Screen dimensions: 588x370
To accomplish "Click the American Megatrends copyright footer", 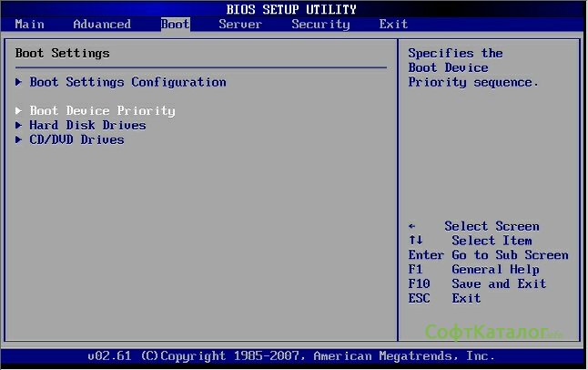I will [x=291, y=355].
